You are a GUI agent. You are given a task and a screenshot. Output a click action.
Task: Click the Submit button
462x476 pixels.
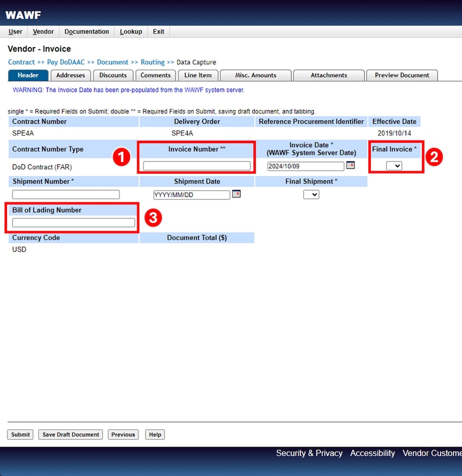pos(20,435)
